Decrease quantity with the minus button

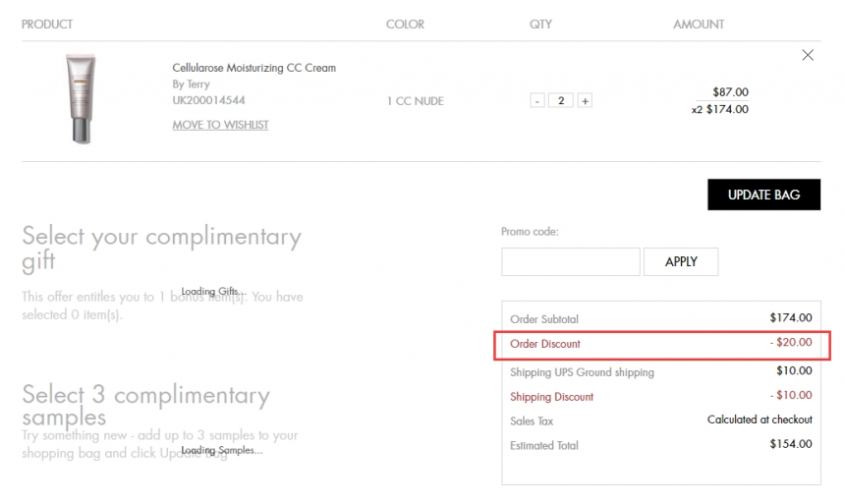point(536,101)
